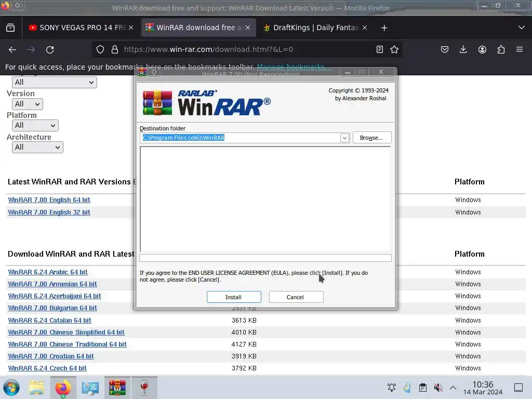Go back with Firefox back arrow
The image size is (532, 399).
click(x=12, y=49)
